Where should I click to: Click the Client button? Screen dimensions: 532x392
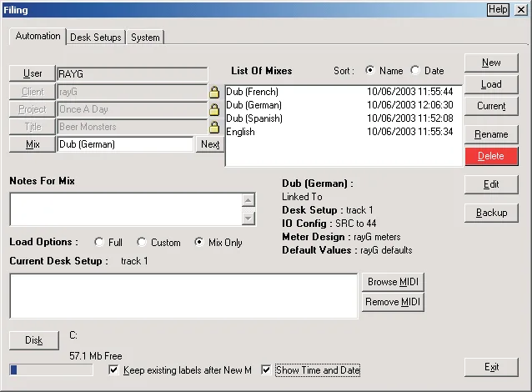(x=33, y=92)
